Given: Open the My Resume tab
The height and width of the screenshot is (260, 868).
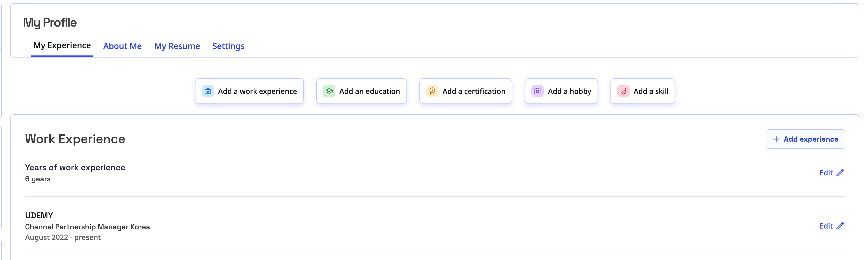Looking at the screenshot, I should point(177,46).
